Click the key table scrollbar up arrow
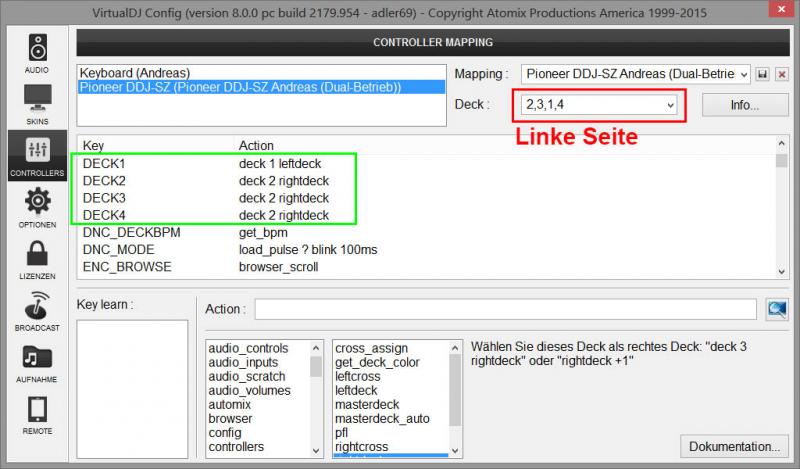 coord(782,144)
